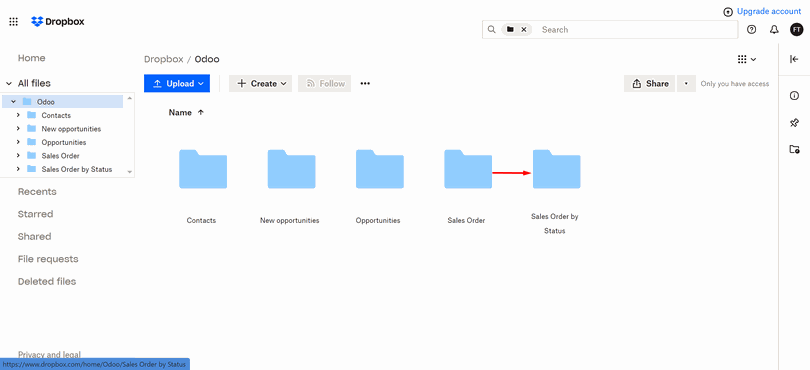Expand the Opportunities tree node
The image size is (810, 370).
point(18,142)
